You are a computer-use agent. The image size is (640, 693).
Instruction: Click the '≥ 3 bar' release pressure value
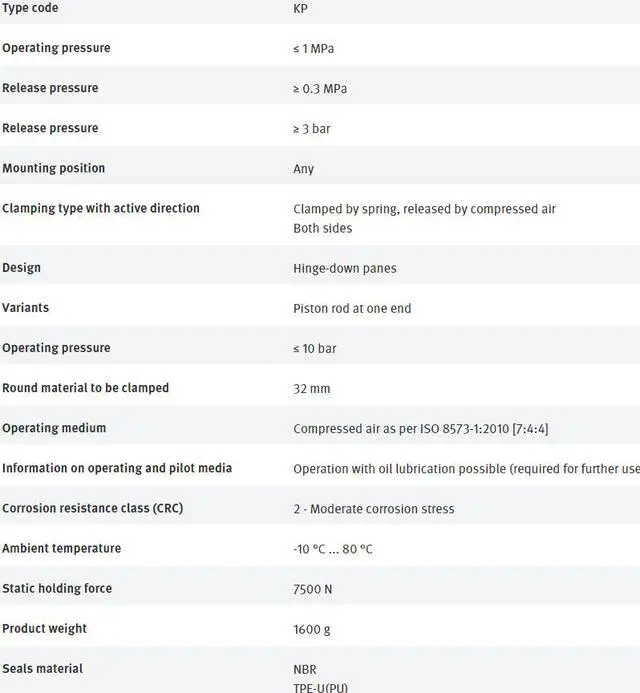click(x=314, y=129)
